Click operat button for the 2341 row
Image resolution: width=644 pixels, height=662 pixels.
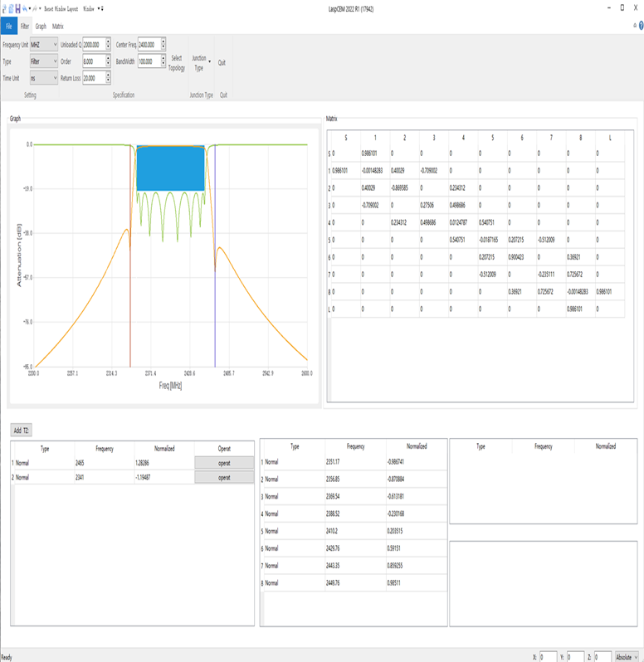224,478
